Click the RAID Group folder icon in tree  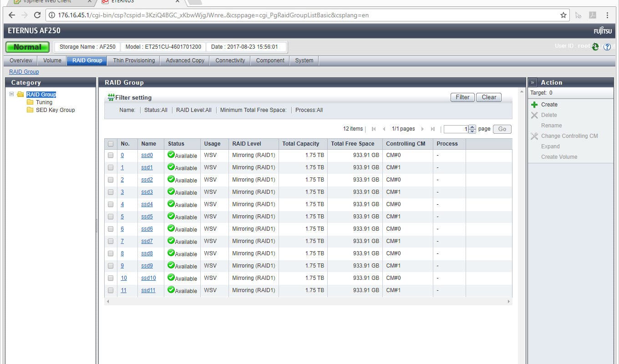point(20,95)
